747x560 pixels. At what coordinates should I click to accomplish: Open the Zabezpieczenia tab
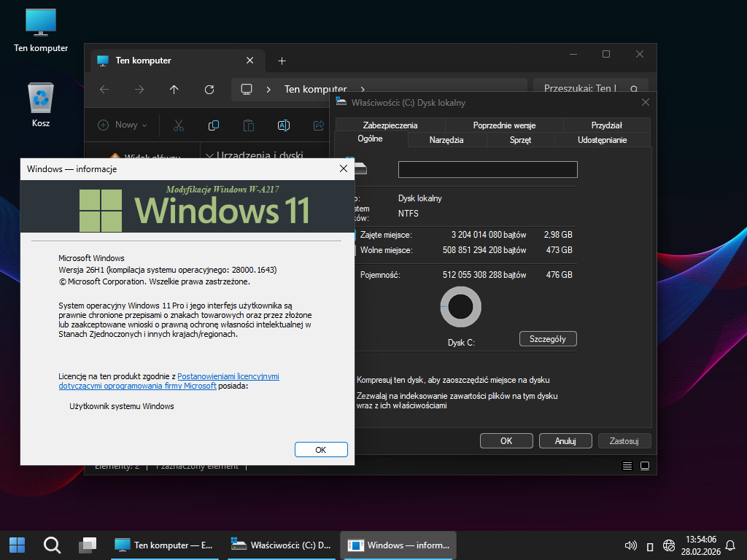click(390, 125)
